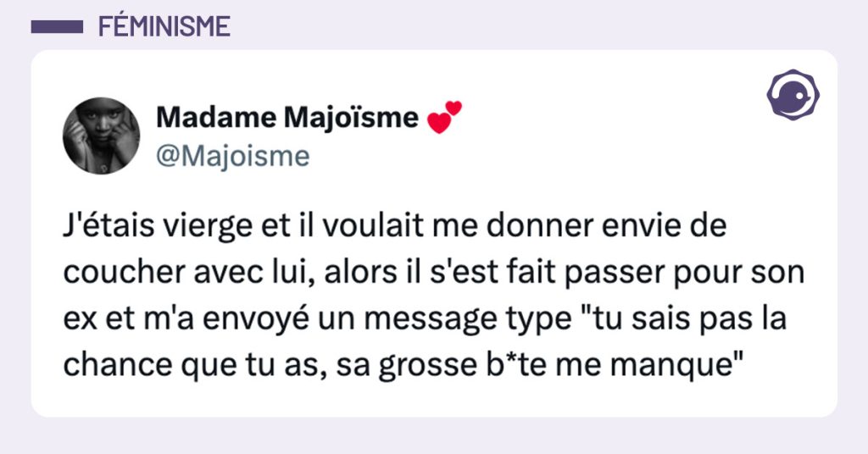The image size is (868, 454).
Task: Open the Madame Majoïsme display name
Action: [x=287, y=119]
